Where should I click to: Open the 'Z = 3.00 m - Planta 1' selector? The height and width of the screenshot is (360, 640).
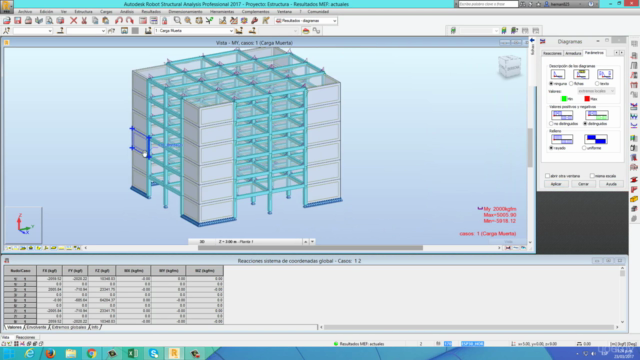(259, 242)
